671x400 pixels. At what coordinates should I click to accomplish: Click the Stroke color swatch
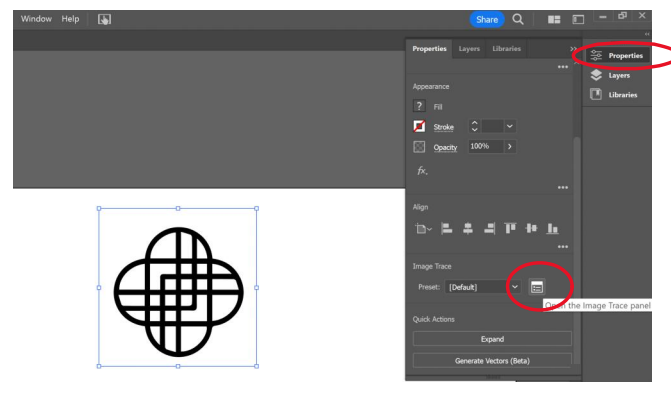click(x=421, y=127)
